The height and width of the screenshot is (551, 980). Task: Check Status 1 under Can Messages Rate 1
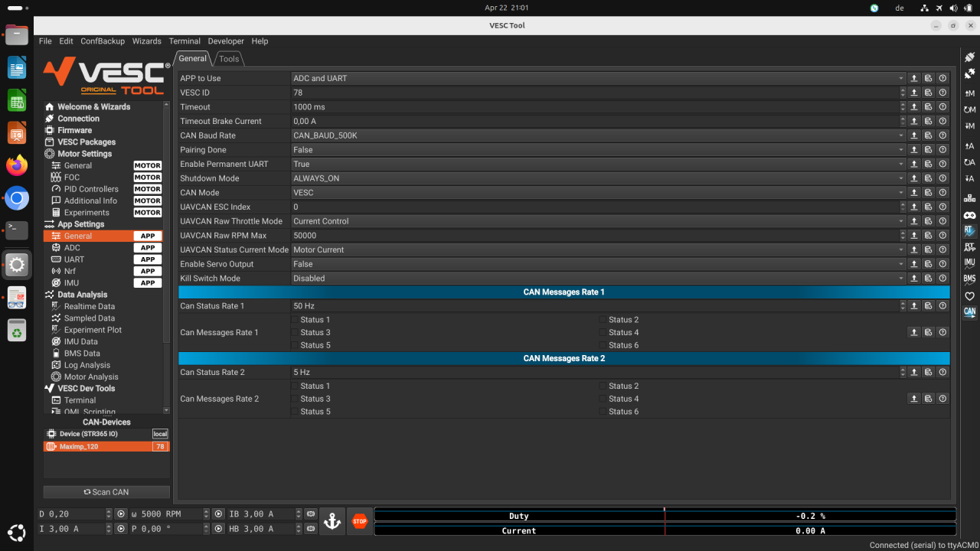(294, 320)
